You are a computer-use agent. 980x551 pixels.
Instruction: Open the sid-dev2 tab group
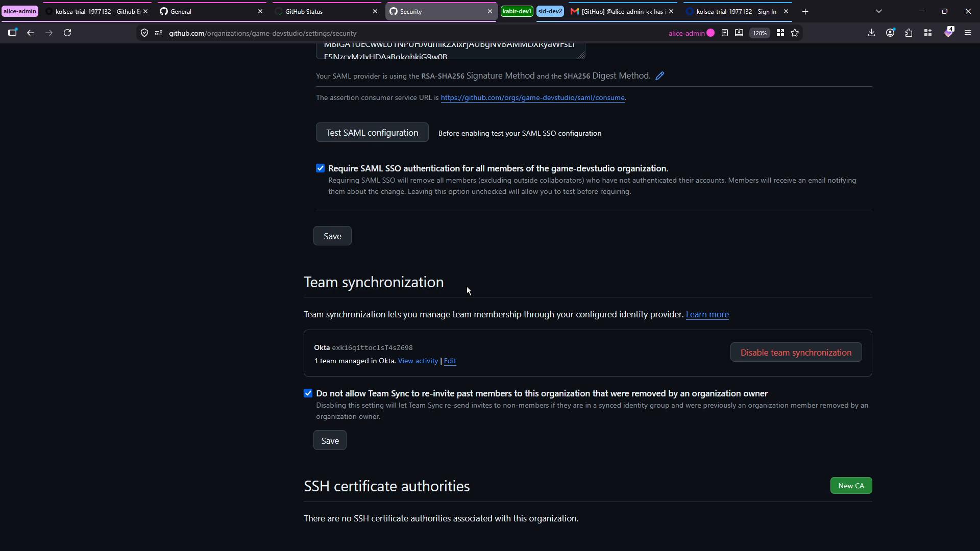click(x=550, y=11)
